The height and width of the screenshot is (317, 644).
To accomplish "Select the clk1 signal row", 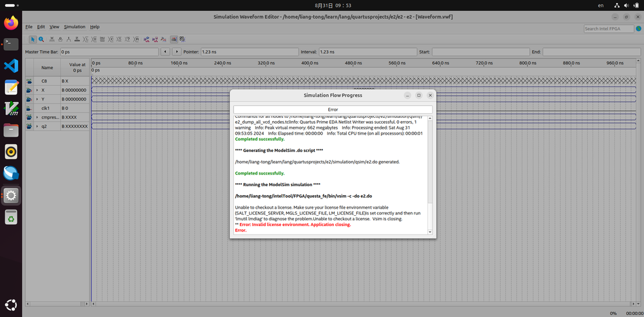I will 57,108.
